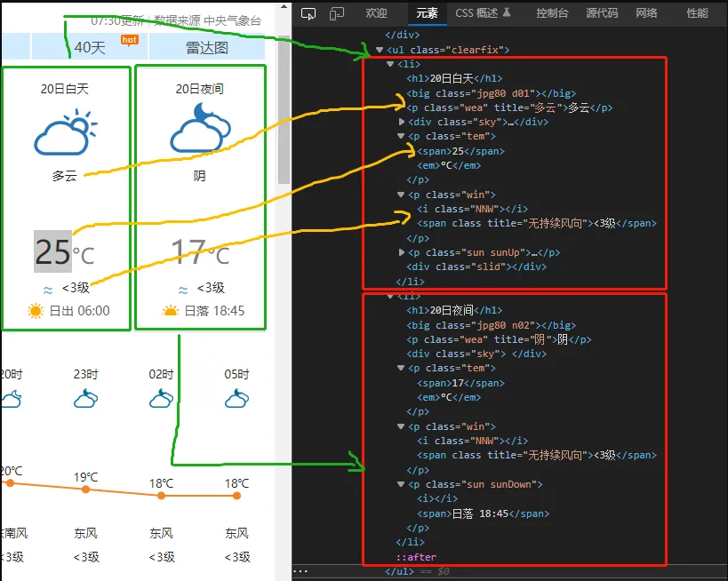Screen dimensions: 728x581
Task: Expand the div class="sky" collapsed node
Action: [402, 122]
